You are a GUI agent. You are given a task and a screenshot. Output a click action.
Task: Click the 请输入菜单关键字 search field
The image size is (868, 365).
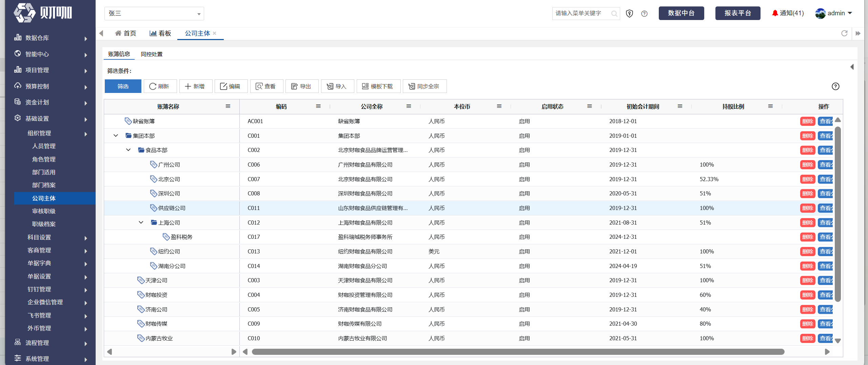pos(581,14)
